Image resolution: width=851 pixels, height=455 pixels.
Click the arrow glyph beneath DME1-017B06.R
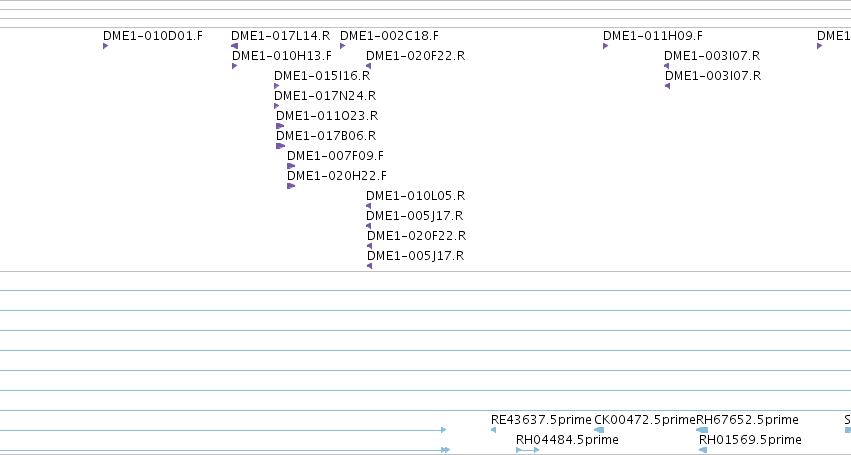(x=281, y=147)
